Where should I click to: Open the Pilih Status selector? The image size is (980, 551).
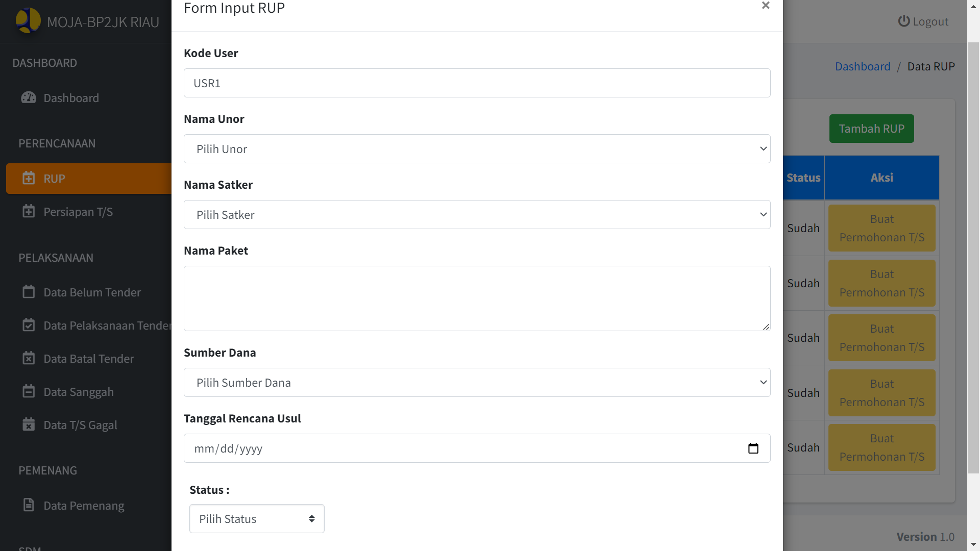257,519
